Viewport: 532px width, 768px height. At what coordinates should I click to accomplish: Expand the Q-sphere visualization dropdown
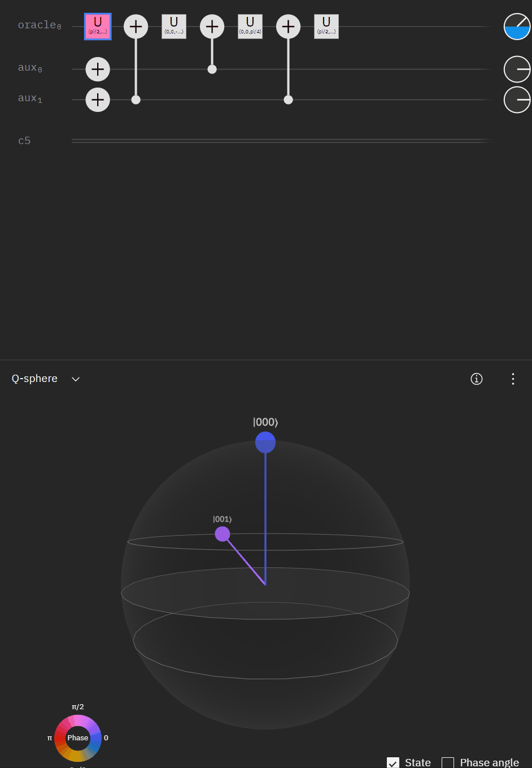(x=76, y=379)
